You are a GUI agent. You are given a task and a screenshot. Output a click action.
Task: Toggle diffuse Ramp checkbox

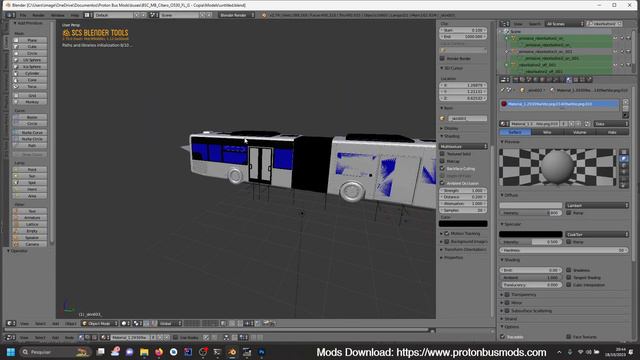point(569,213)
